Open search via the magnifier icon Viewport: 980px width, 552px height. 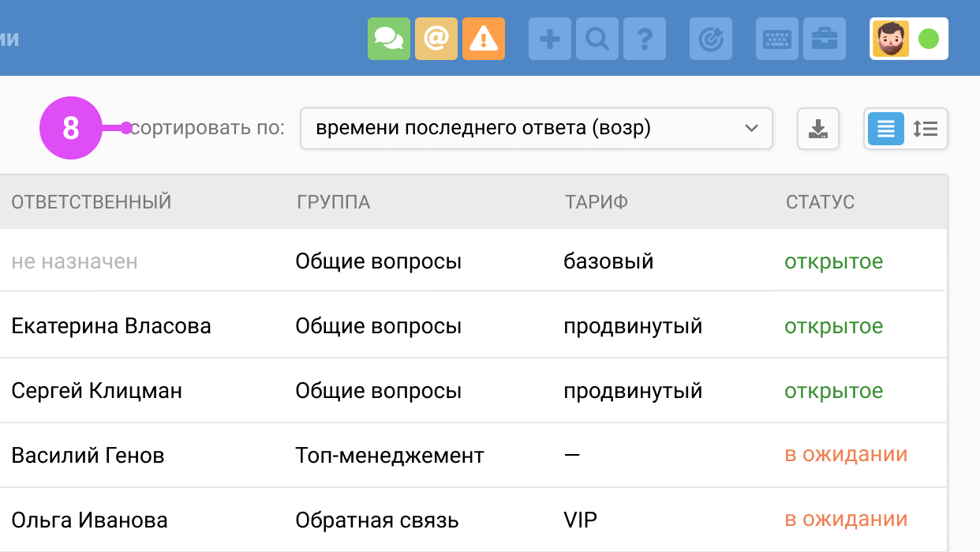coord(597,38)
